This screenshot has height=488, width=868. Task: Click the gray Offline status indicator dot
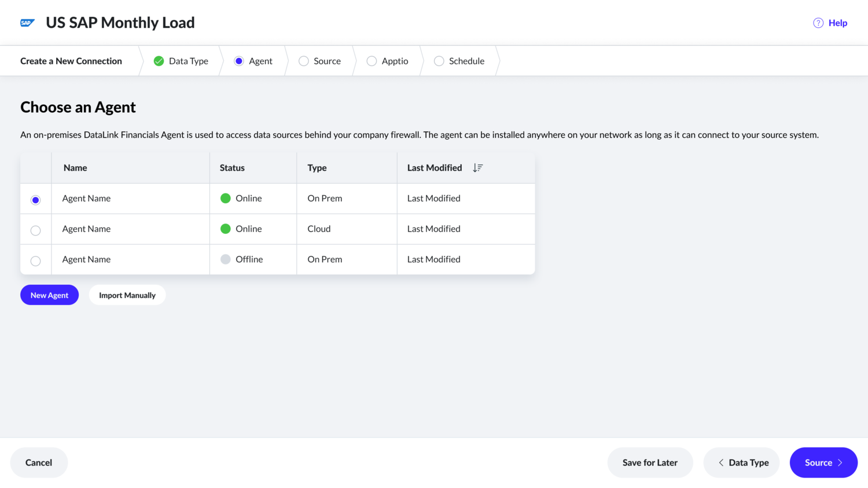tap(226, 259)
